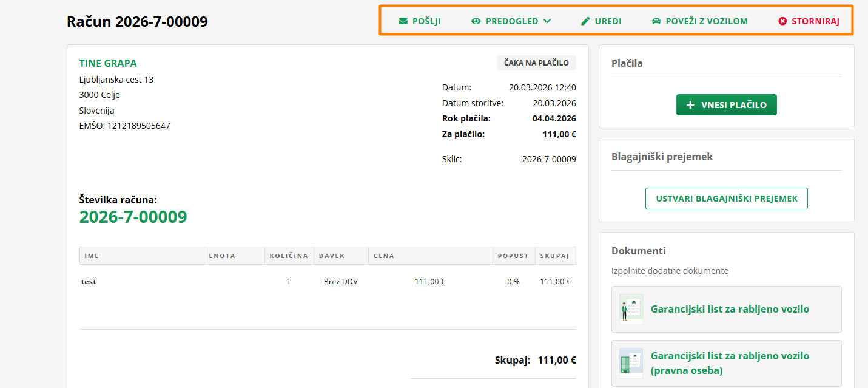
Task: Select Poveži z vozilom action
Action: click(707, 21)
